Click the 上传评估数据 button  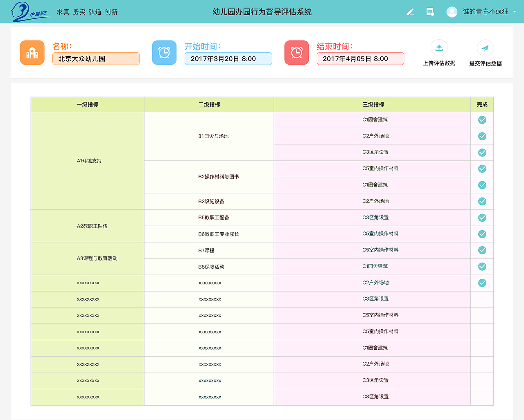[x=439, y=63]
